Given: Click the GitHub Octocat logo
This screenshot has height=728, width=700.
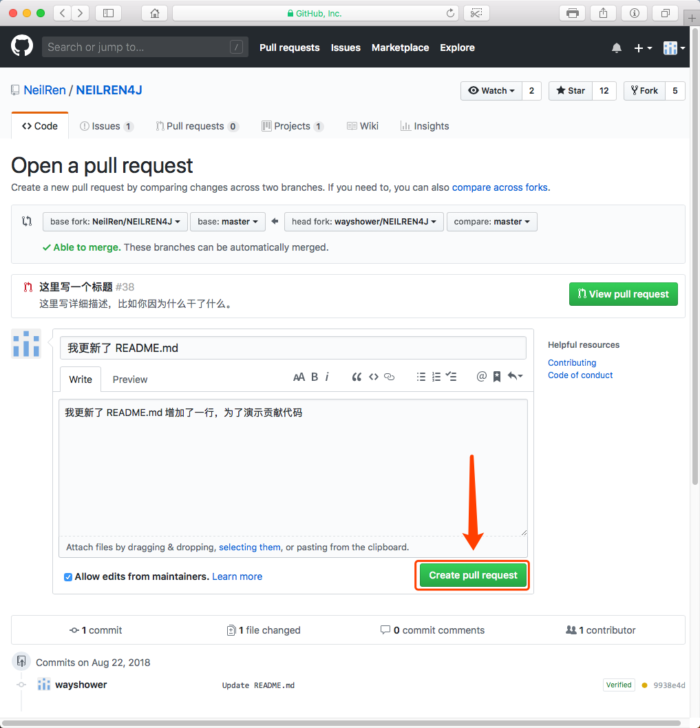Looking at the screenshot, I should tap(22, 46).
